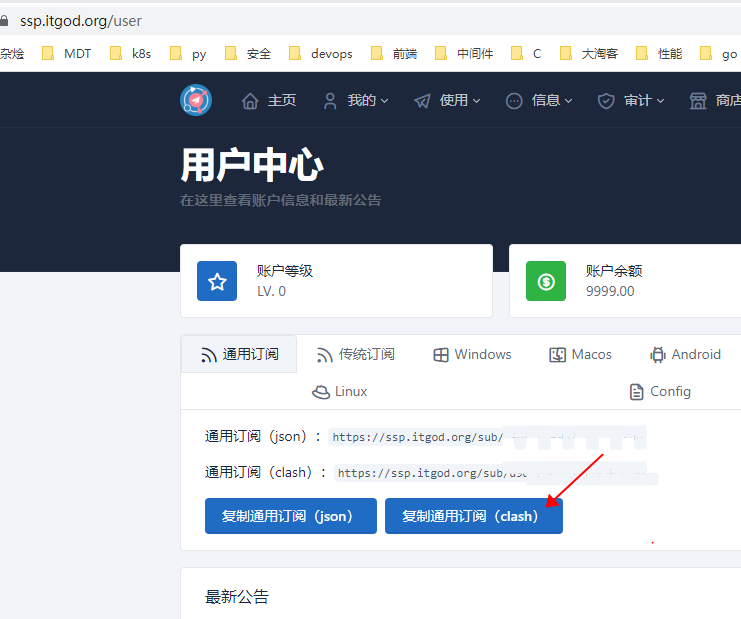Image resolution: width=741 pixels, height=619 pixels.
Task: Open the devops bookmark folder
Action: (321, 53)
